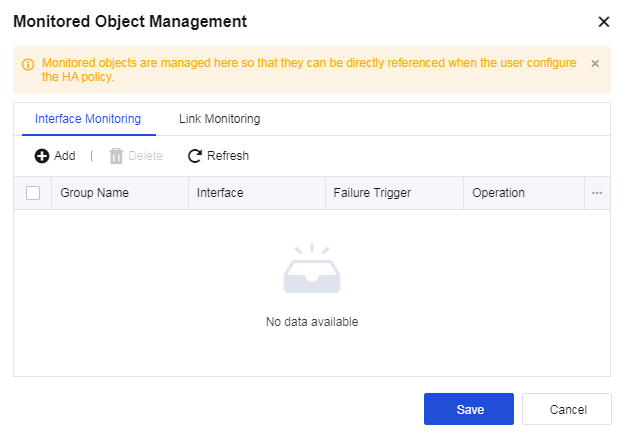Viewport: 631px width, 435px height.
Task: Dismiss the orange HA policy notice
Action: [x=595, y=63]
